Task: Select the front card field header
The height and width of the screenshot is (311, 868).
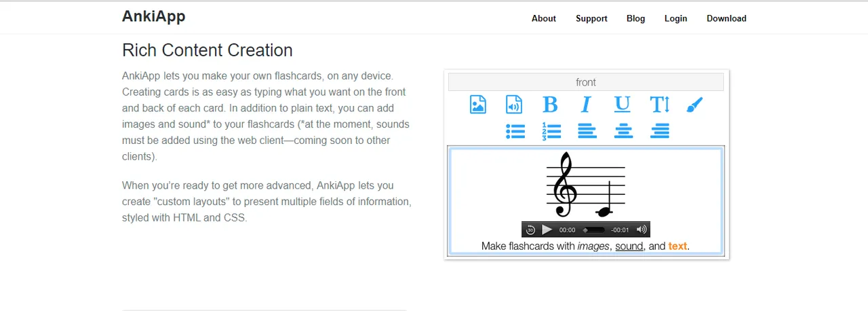Action: click(586, 82)
